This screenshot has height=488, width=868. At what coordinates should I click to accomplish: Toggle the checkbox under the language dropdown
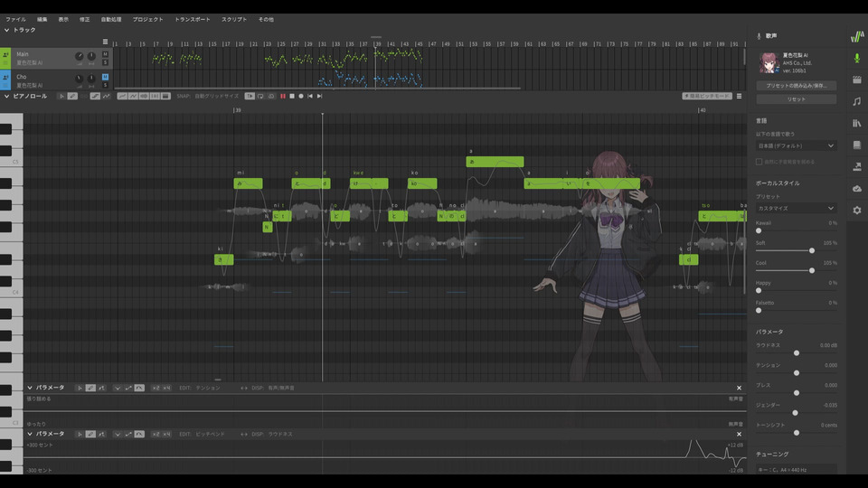pos(759,162)
